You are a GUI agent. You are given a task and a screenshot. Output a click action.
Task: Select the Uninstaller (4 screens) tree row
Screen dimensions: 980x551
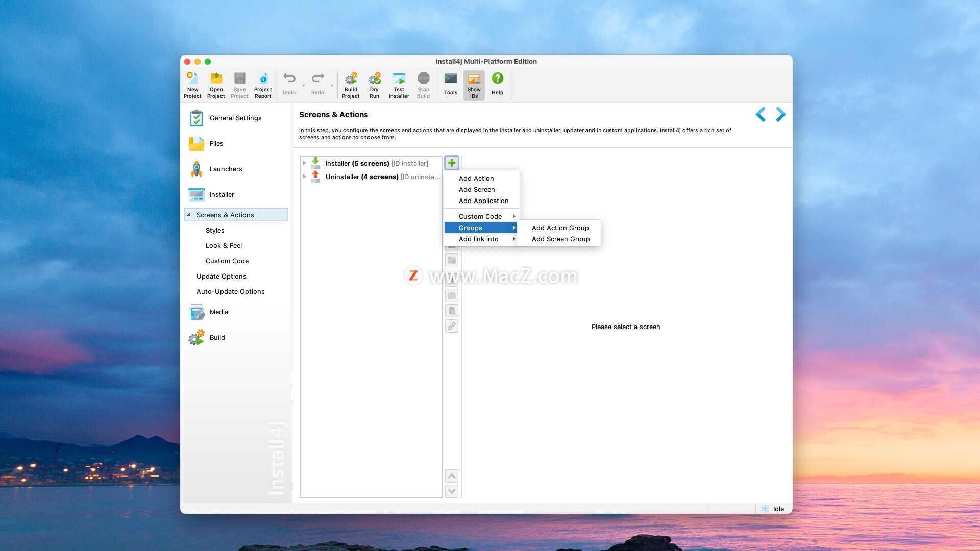tap(371, 177)
